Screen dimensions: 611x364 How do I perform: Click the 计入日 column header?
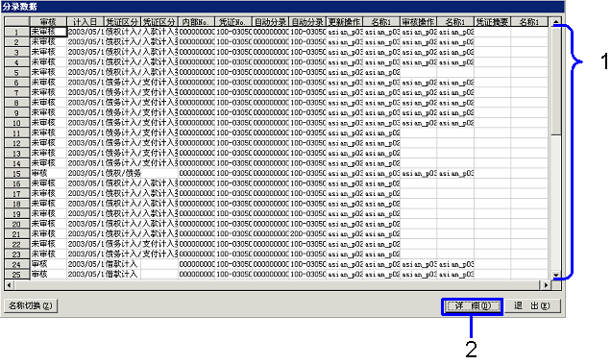pos(86,22)
